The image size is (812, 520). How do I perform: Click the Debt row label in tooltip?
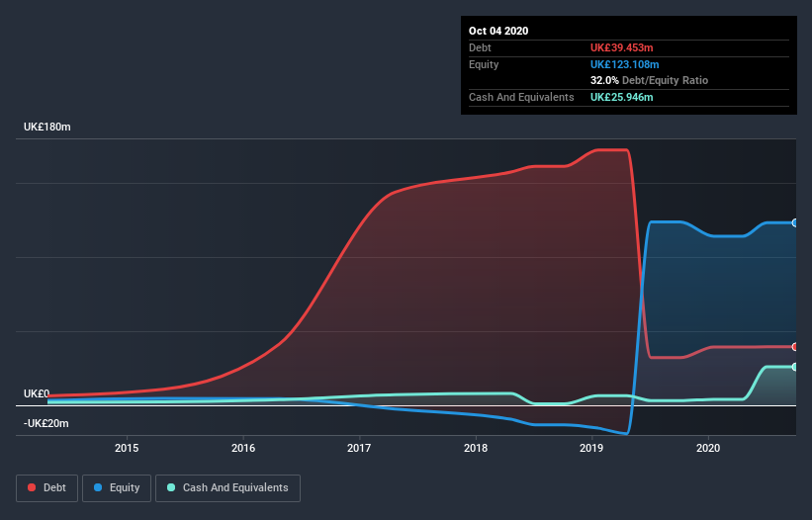[480, 47]
